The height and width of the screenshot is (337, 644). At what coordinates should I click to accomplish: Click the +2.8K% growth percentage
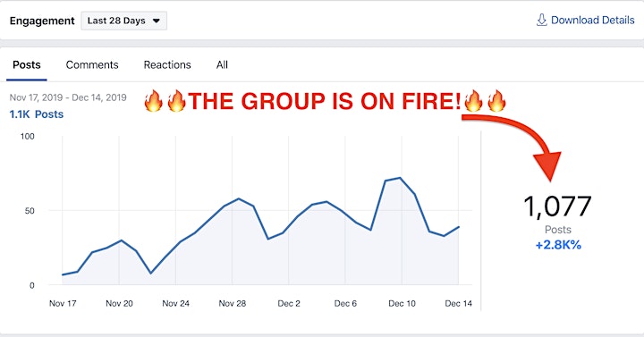tap(558, 245)
